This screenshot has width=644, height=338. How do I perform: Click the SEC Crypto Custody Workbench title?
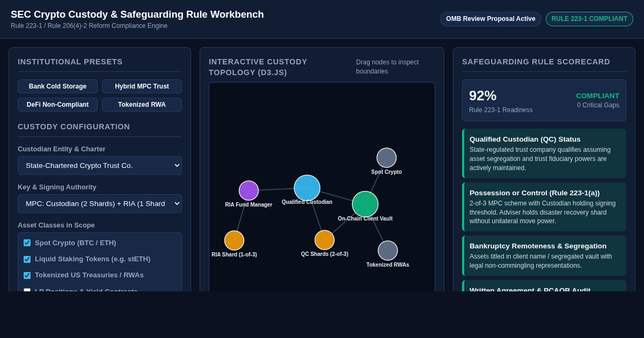click(137, 14)
